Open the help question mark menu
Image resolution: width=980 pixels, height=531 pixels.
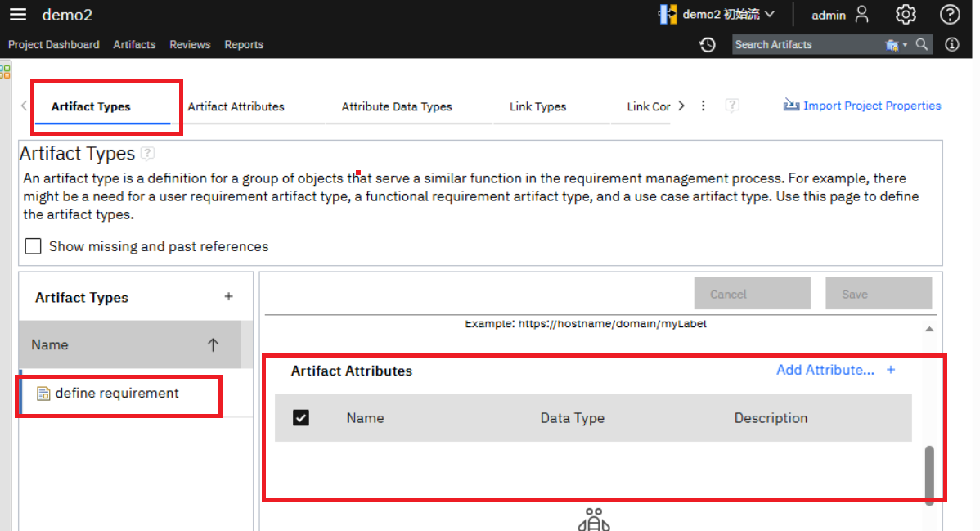click(x=949, y=15)
